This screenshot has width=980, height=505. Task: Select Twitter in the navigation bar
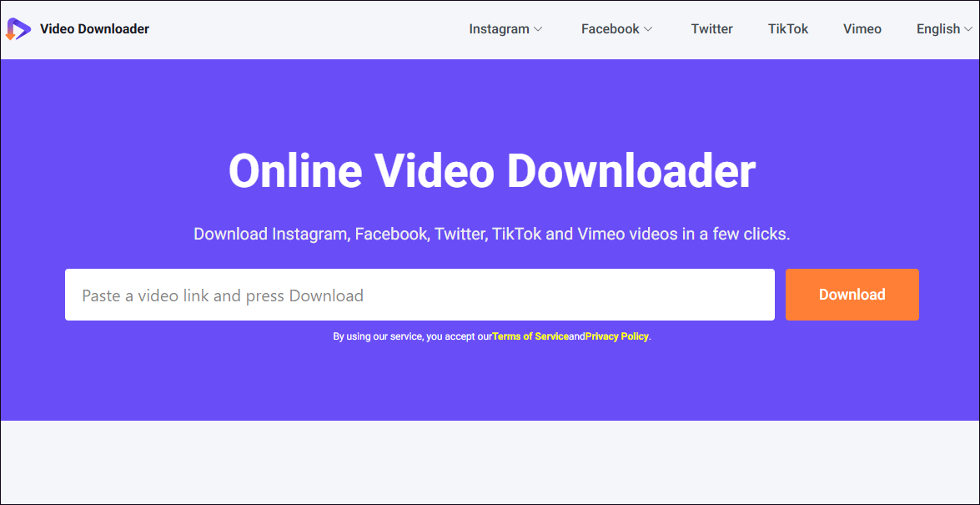[x=711, y=28]
